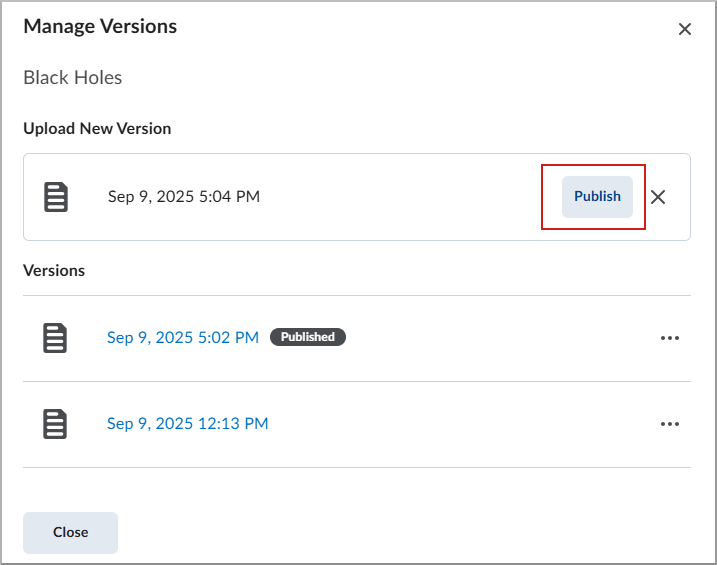The height and width of the screenshot is (565, 717).
Task: Click the Sep 9, 2025 5:04 PM timestamp
Action: [184, 197]
